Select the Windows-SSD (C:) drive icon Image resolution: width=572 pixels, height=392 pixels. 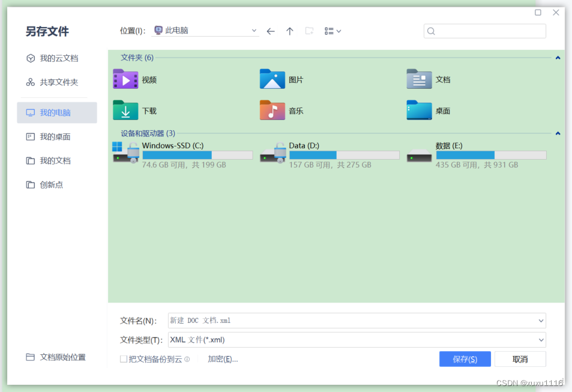click(x=125, y=152)
